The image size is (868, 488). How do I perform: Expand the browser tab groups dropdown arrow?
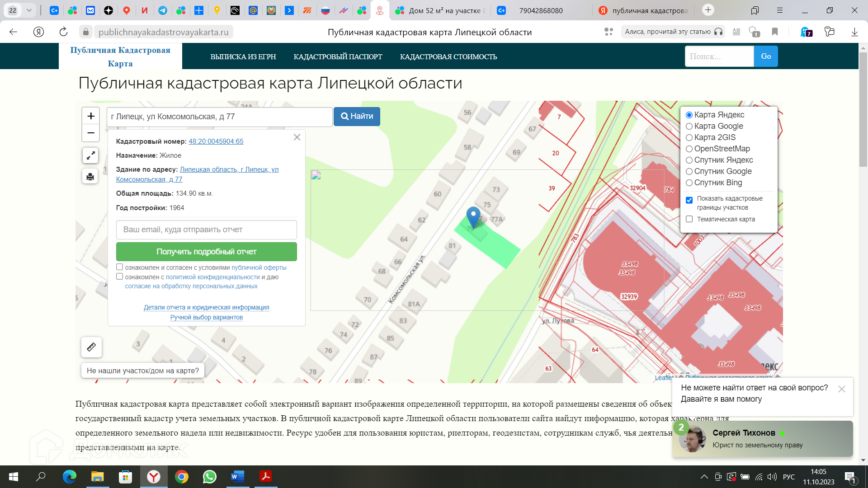point(29,10)
